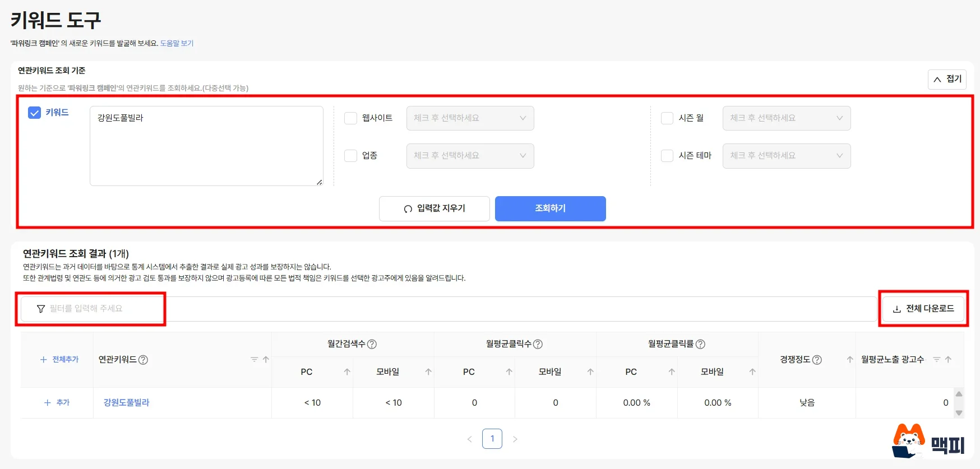Add the 강원도풀빌라 row with 추가

[57, 403]
